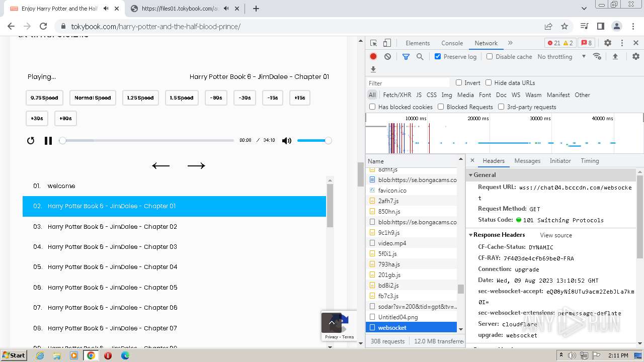Open DevTools three-dot customize menu
Viewport: 644px width, 362px height.
pyautogui.click(x=622, y=43)
